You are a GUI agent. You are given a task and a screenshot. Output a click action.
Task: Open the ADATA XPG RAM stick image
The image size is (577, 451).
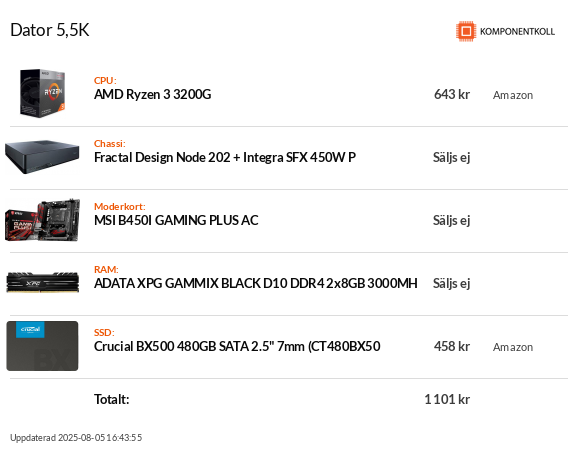[x=42, y=283]
